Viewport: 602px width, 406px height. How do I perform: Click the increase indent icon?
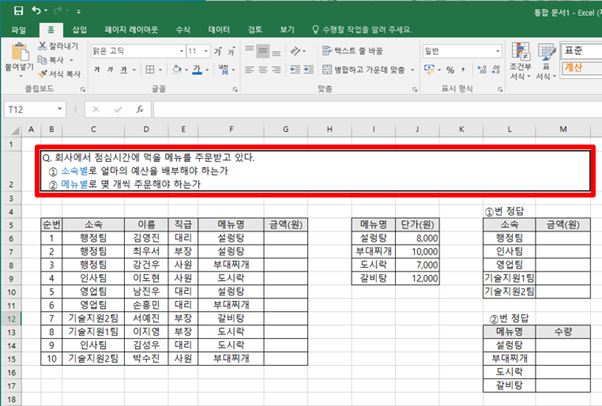pyautogui.click(x=308, y=70)
